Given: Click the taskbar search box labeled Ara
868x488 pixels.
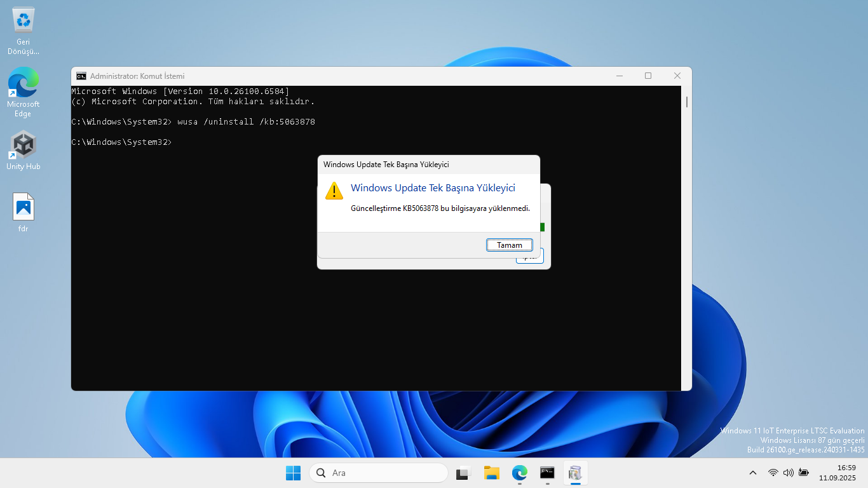Looking at the screenshot, I should (x=379, y=473).
